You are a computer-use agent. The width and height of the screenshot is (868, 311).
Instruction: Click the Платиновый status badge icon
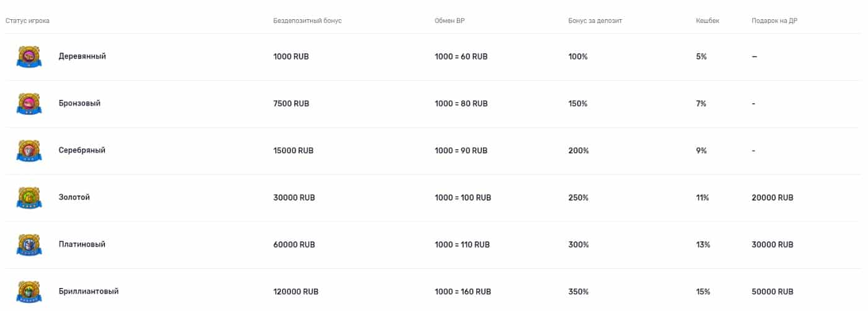[29, 245]
